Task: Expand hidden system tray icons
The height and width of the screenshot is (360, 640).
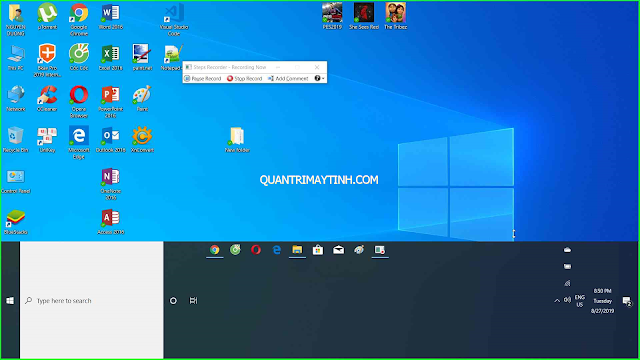Action: tap(557, 301)
